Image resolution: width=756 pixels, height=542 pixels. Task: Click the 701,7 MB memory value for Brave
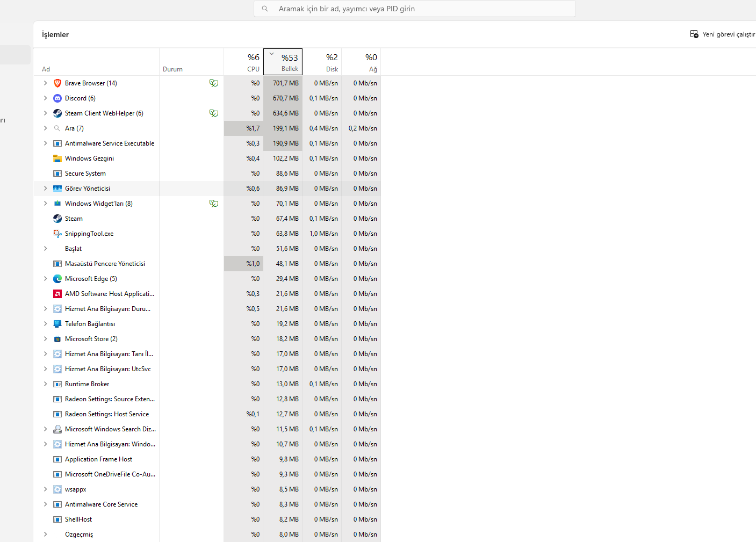tap(286, 83)
